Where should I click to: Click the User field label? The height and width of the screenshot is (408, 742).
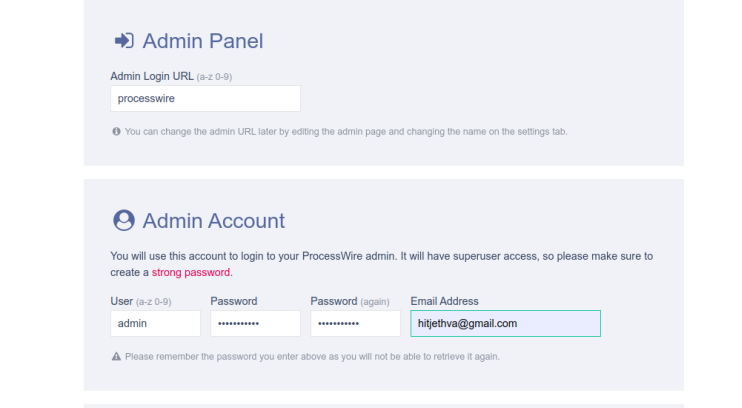(123, 301)
